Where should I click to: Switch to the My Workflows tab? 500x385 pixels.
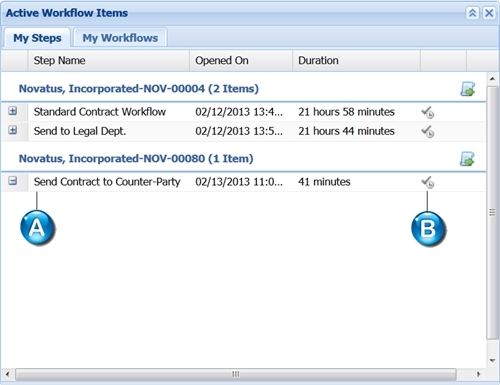pos(120,38)
